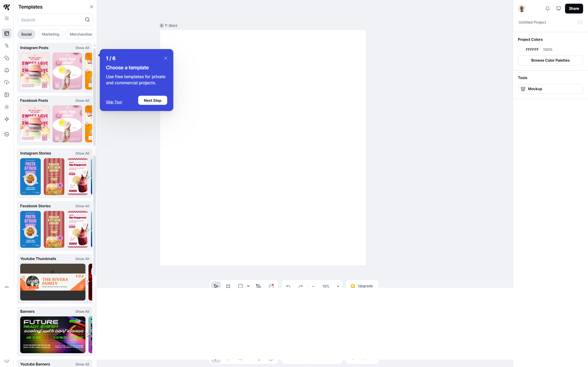Click the FFFFFF project color swatch

coord(521,50)
